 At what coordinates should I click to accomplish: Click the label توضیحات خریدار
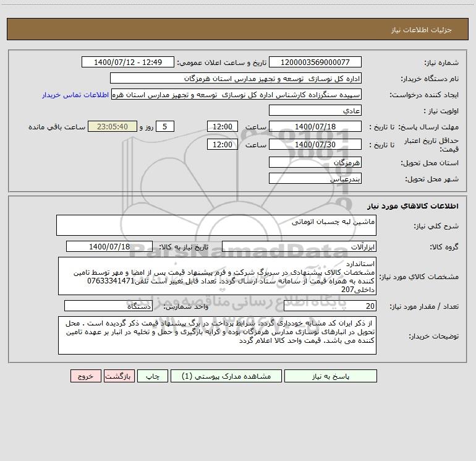434,336
